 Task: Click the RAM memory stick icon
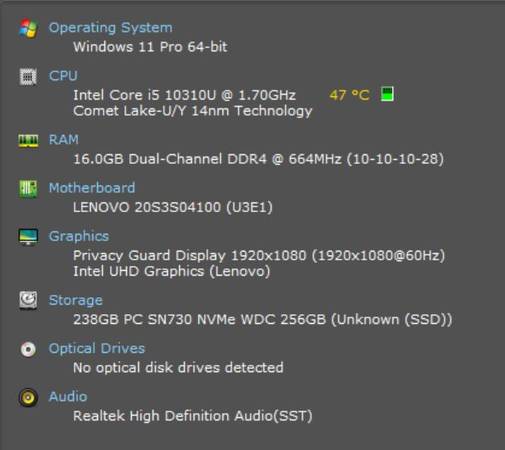point(28,140)
